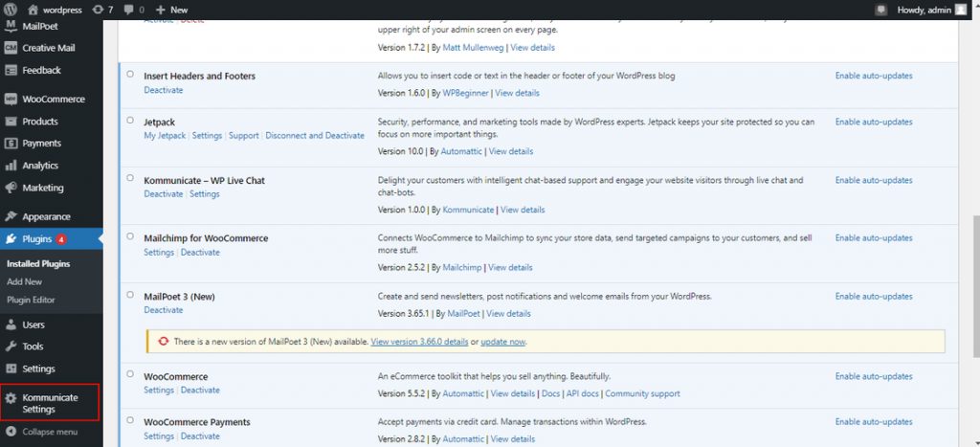Select the Insert Headers and Footers checkbox
980x447 pixels.
pos(130,74)
